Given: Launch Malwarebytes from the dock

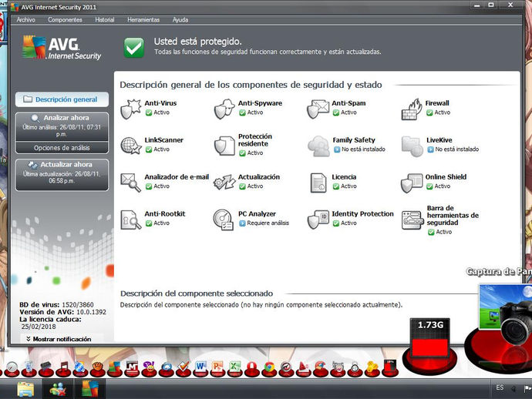Looking at the screenshot, I should coord(132,369).
